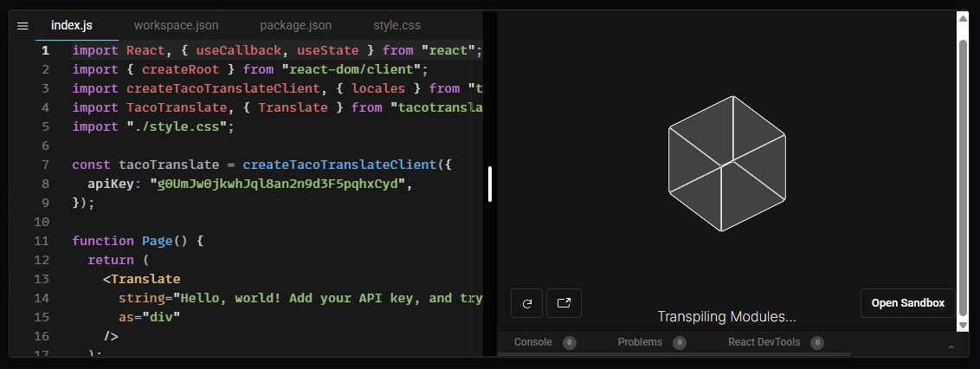Click the Problems count badge
This screenshot has width=980, height=369.
(x=680, y=342)
